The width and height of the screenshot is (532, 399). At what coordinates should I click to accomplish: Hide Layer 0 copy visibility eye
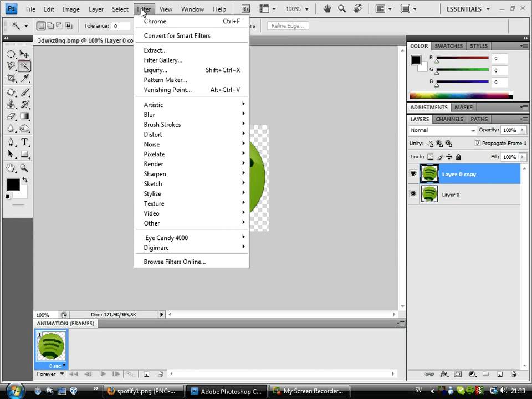coord(413,173)
